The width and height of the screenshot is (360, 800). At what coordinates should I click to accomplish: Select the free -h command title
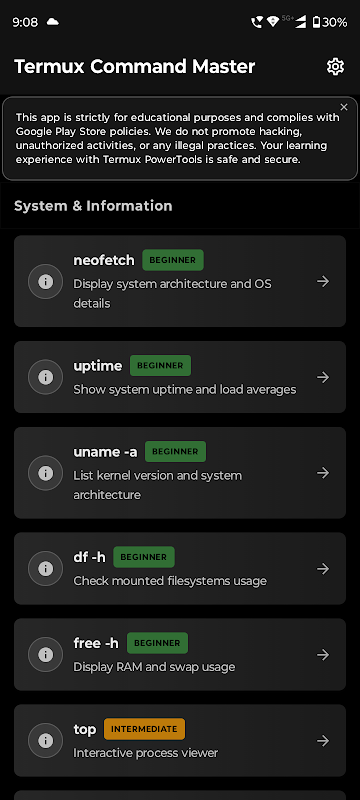96,643
